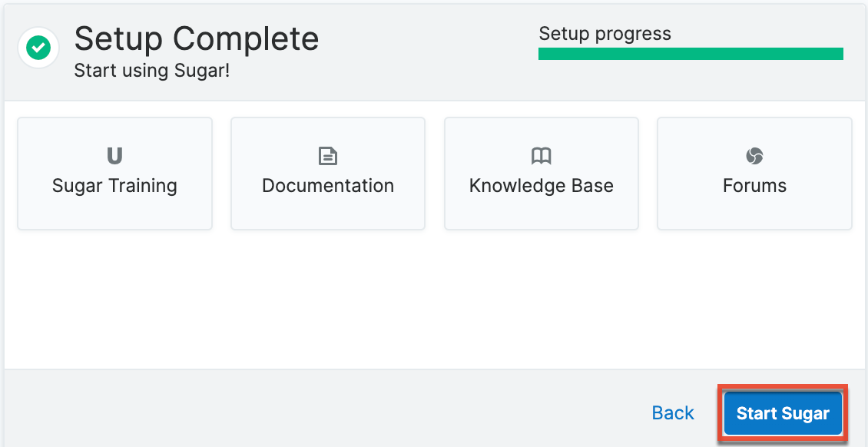The width and height of the screenshot is (868, 447).
Task: Click the Setup progress label
Action: [605, 34]
